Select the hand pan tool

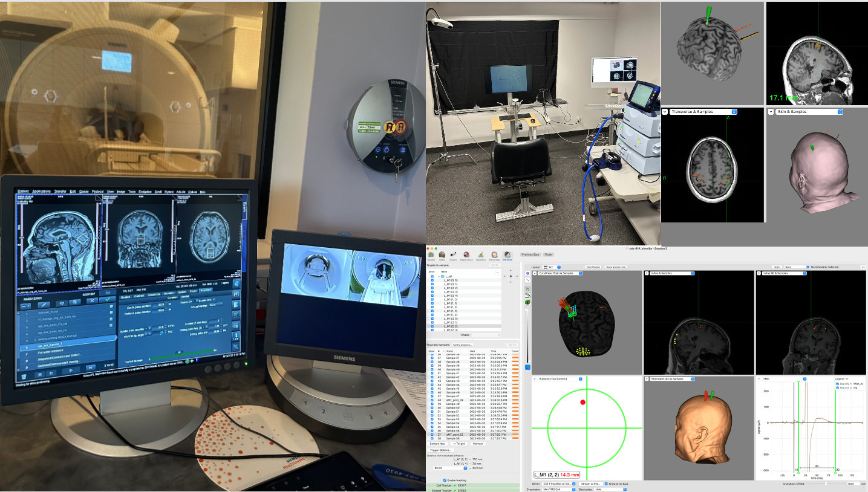pyautogui.click(x=527, y=290)
